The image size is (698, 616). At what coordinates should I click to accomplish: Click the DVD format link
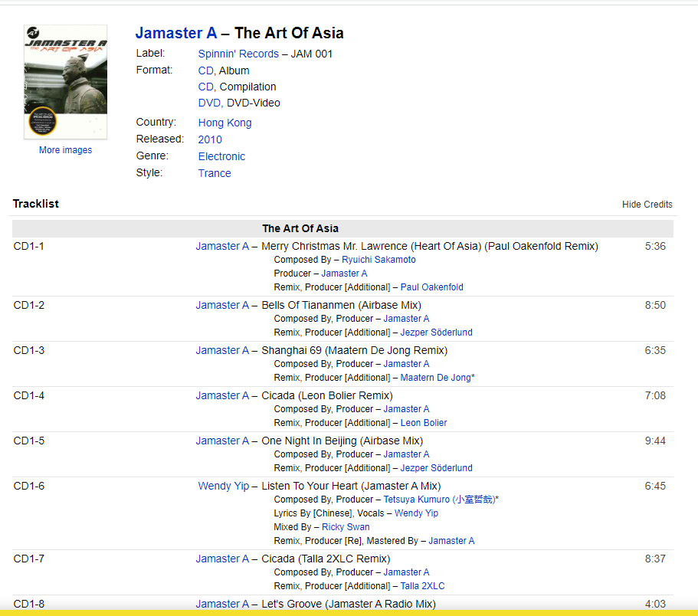209,103
